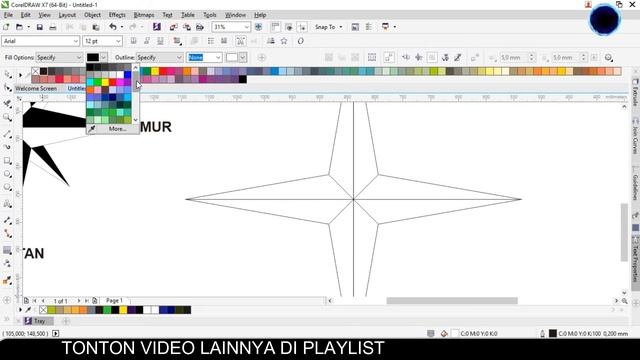Viewport: 640px width, 360px height.
Task: Click the add page icon after Page 1
Action: [x=95, y=301]
